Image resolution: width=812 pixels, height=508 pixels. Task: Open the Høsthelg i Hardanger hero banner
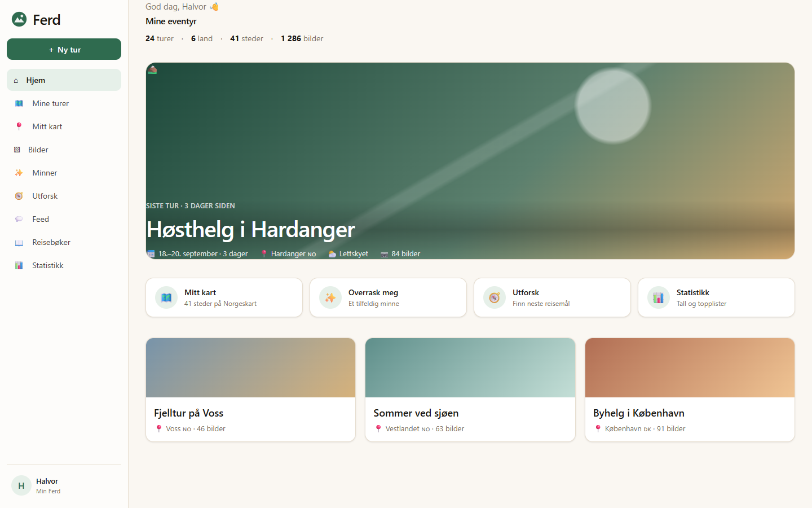point(470,161)
